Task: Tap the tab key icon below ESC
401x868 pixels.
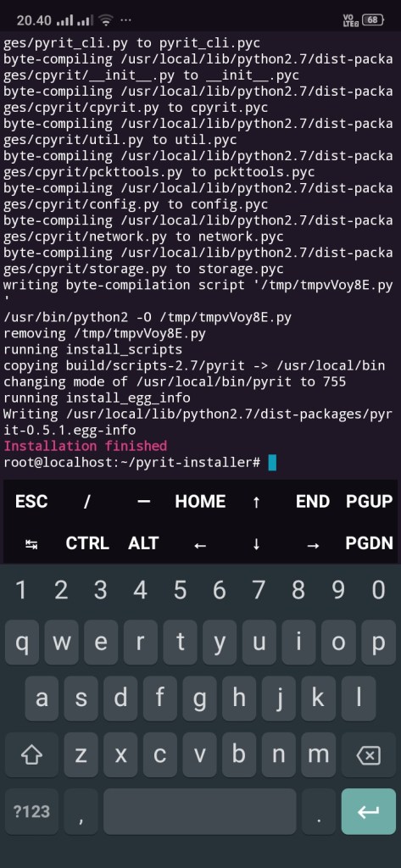Action: [31, 543]
